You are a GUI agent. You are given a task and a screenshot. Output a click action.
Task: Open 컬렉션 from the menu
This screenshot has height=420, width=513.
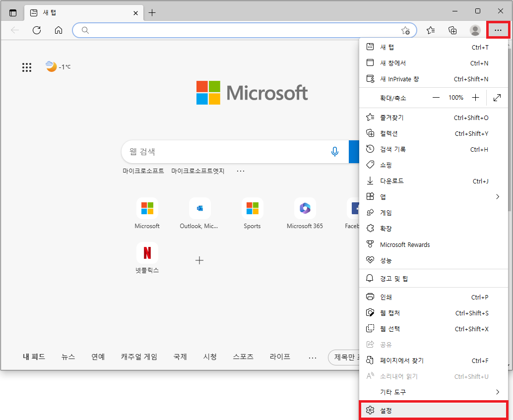tap(433, 133)
